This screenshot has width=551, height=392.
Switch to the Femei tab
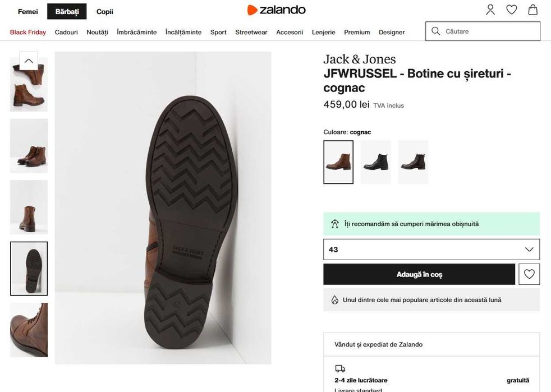point(28,11)
